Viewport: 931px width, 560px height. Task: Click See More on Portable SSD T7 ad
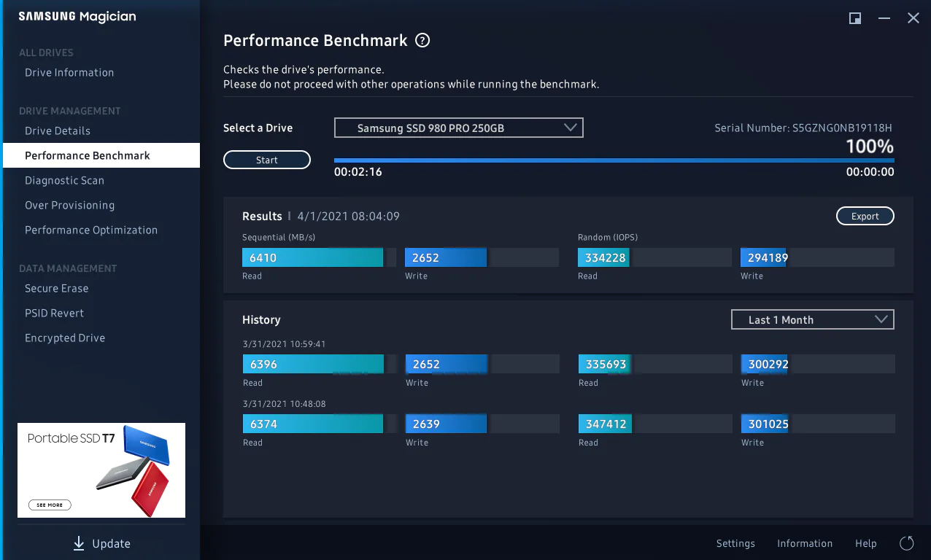[50, 505]
